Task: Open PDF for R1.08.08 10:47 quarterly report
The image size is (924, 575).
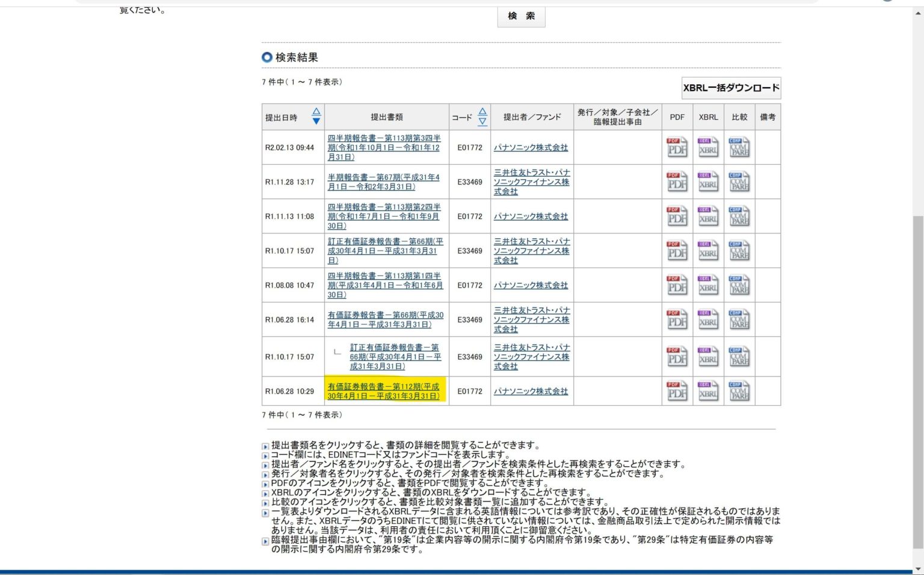Action: coord(677,285)
